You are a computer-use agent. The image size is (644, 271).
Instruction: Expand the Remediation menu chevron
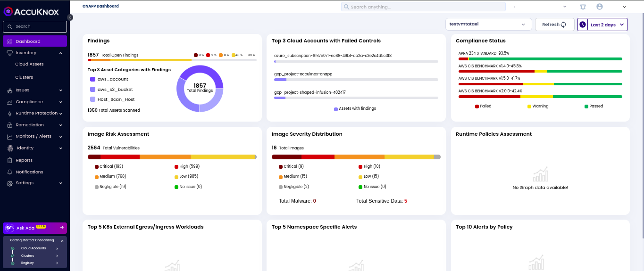pyautogui.click(x=60, y=125)
